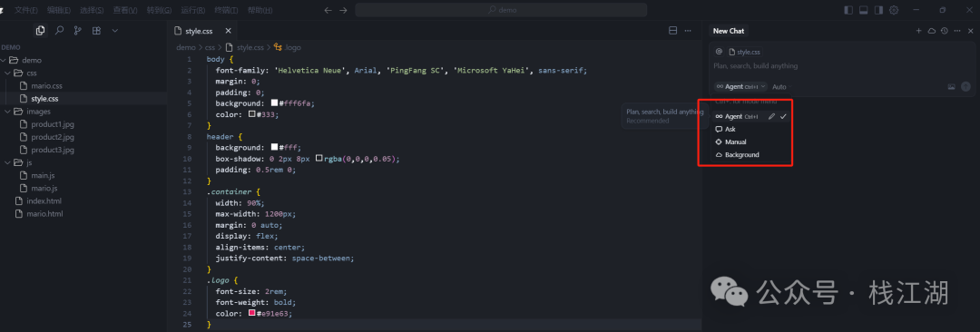Open the Explorer view icon
Screen dimensions: 980x332
(x=41, y=31)
